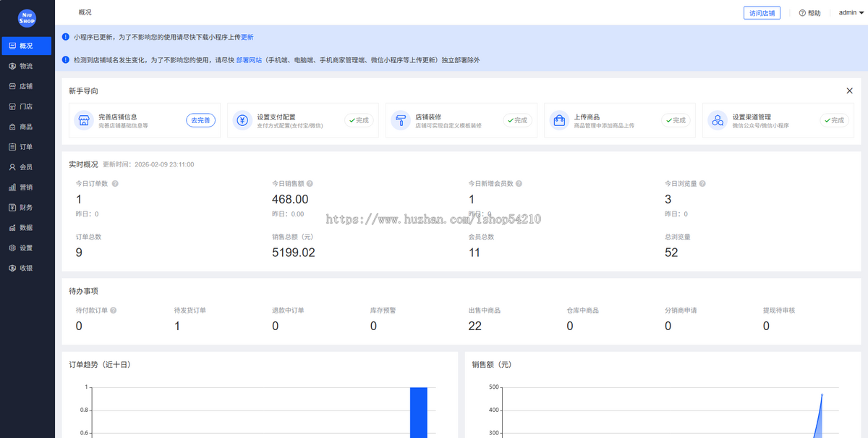Click today's sales value 468.00
Screen dimensions: 868x438
pyautogui.click(x=290, y=199)
